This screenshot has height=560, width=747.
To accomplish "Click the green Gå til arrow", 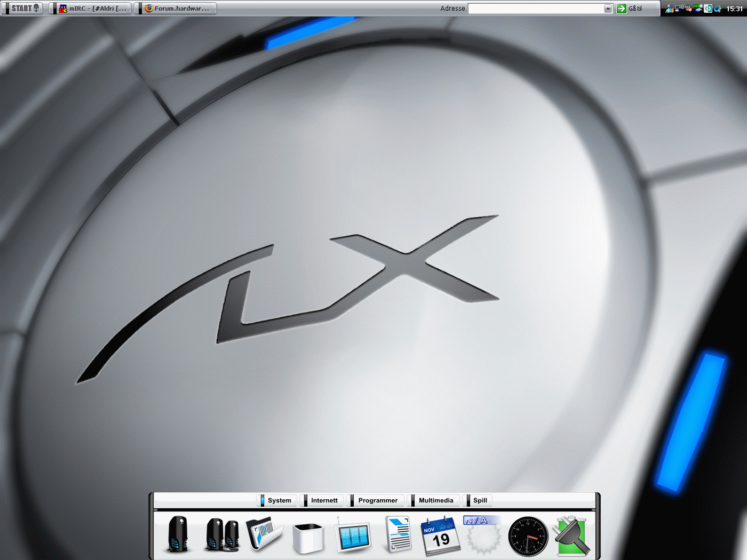I will pyautogui.click(x=622, y=9).
